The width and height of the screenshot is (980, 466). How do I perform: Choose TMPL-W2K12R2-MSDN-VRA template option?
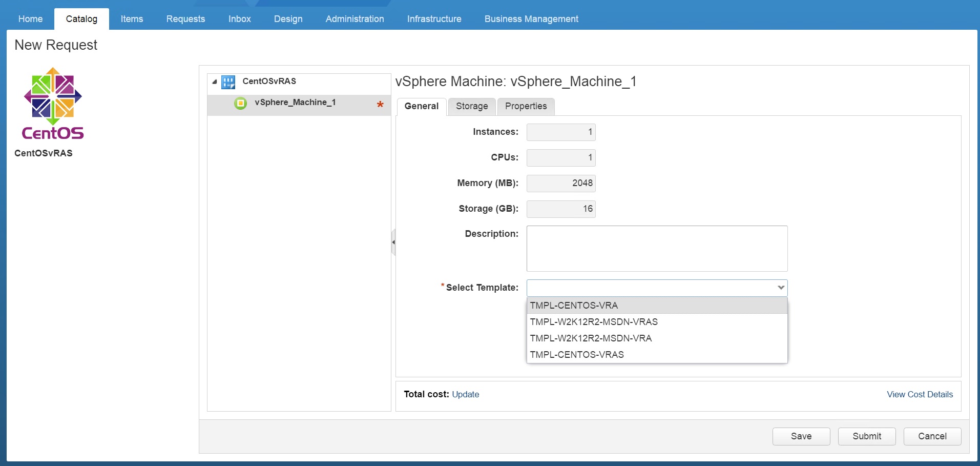tap(657, 338)
